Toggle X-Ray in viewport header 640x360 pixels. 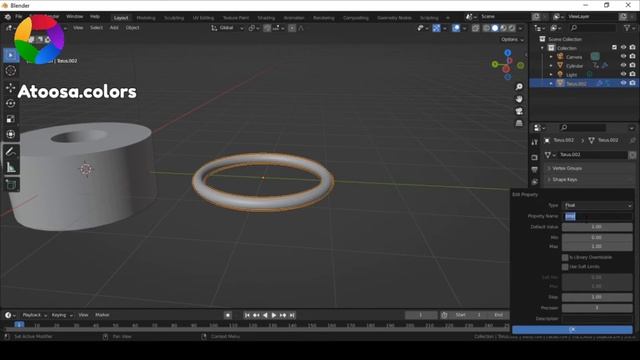tap(476, 28)
